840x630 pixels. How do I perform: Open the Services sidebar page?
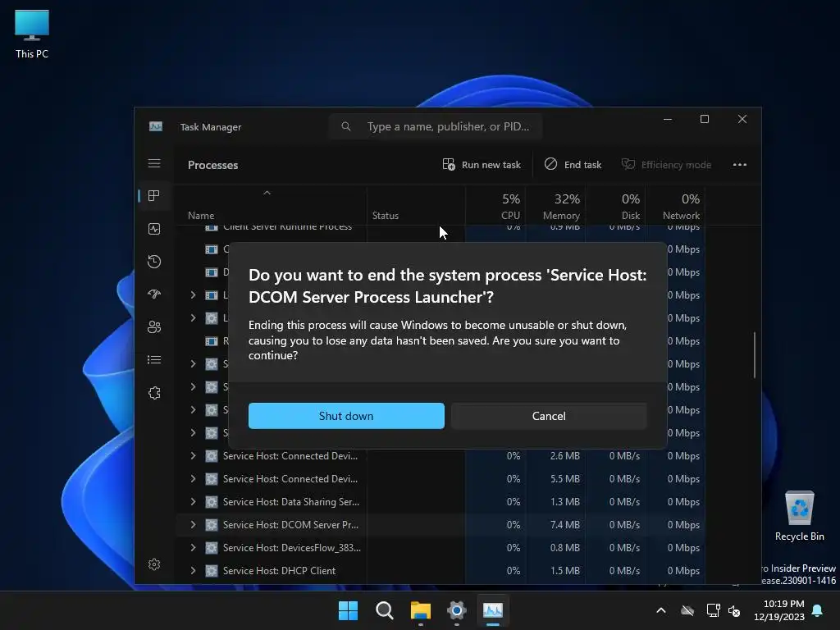[x=154, y=393]
